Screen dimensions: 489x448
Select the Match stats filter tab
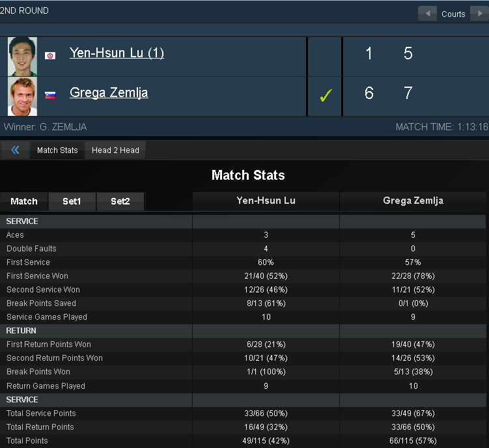tap(24, 201)
